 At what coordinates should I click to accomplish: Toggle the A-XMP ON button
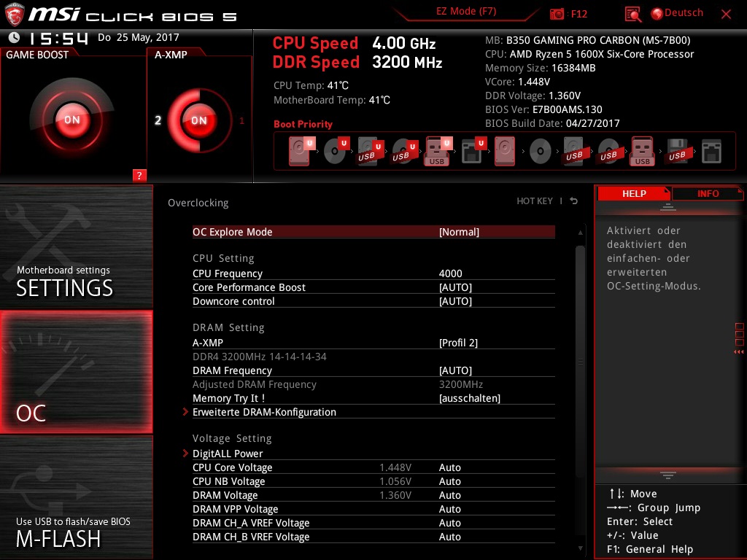point(198,120)
